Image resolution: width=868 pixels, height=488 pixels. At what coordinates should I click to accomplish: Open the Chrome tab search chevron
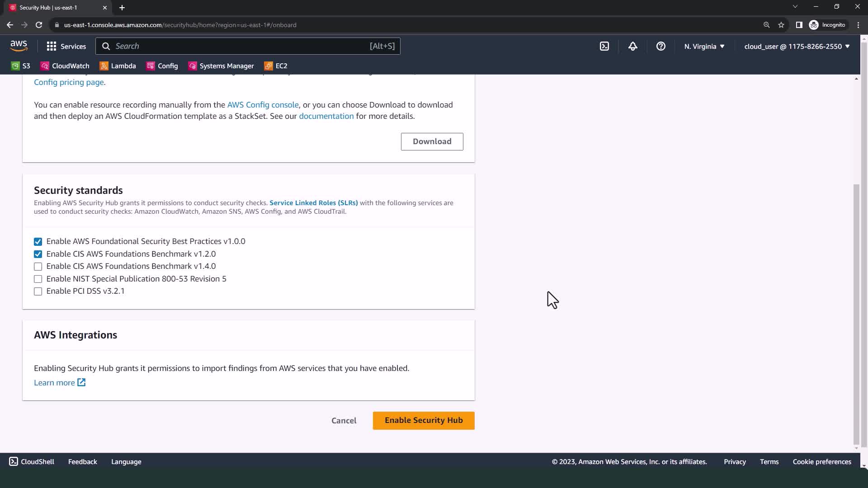pos(795,7)
